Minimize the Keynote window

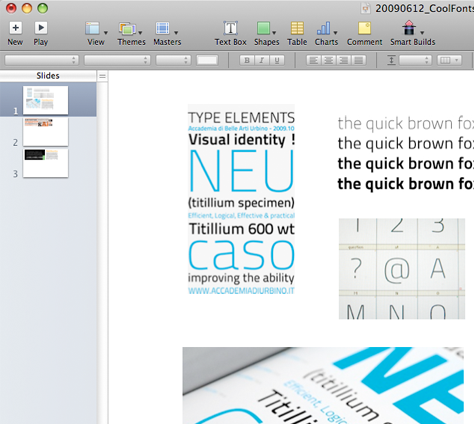pos(27,8)
